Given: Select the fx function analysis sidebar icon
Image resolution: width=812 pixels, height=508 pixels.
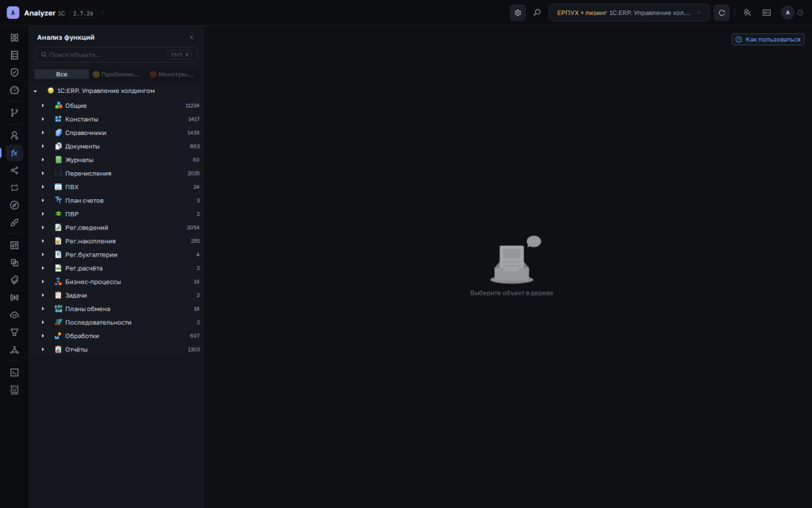Looking at the screenshot, I should pos(14,153).
